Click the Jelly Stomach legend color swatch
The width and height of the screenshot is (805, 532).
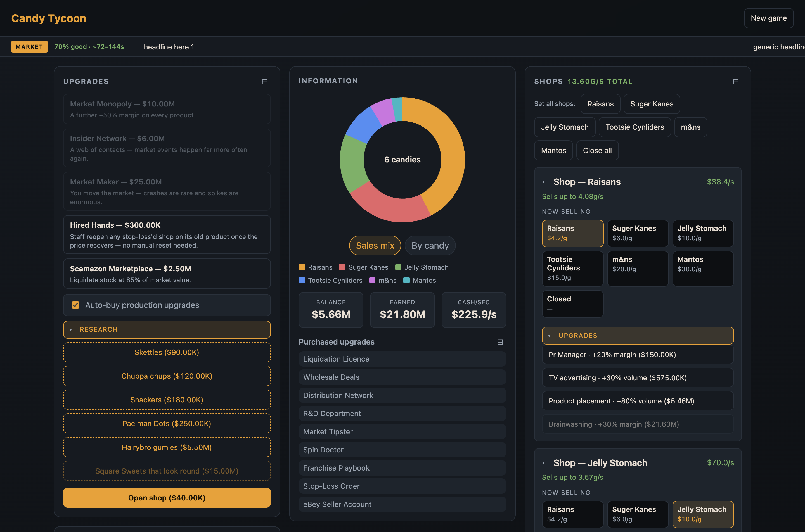click(x=398, y=267)
